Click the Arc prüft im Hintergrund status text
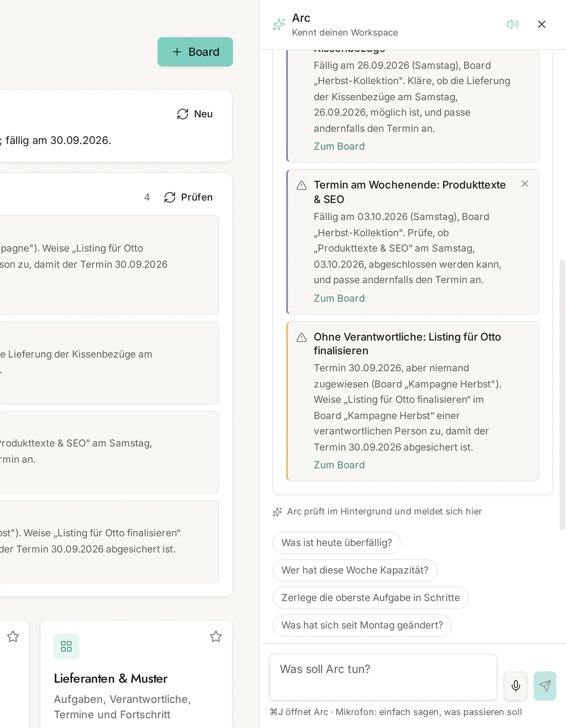 [x=384, y=512]
